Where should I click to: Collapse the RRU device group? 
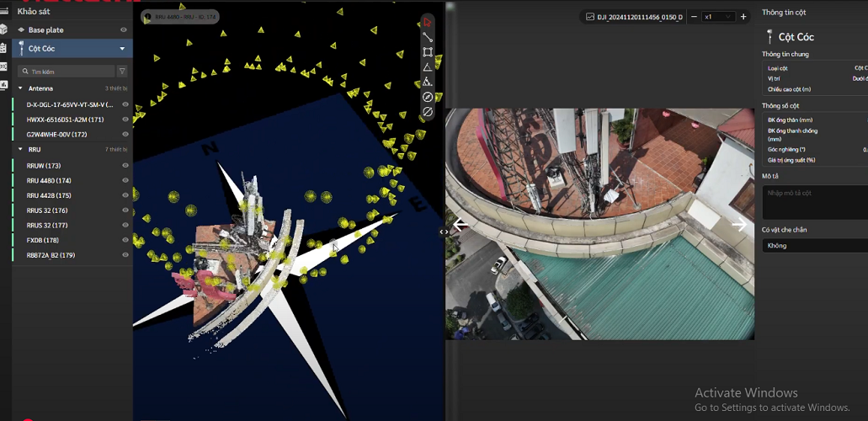[x=20, y=149]
